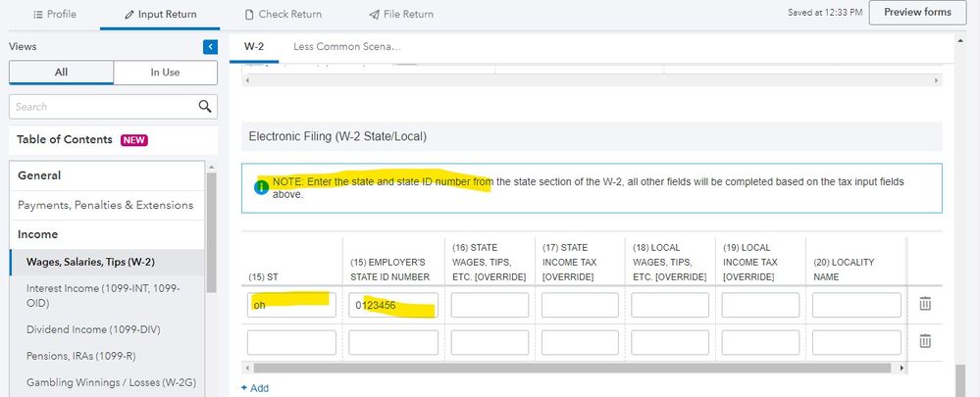Collapse the Views side panel arrow
This screenshot has height=397, width=980.
coord(210,47)
